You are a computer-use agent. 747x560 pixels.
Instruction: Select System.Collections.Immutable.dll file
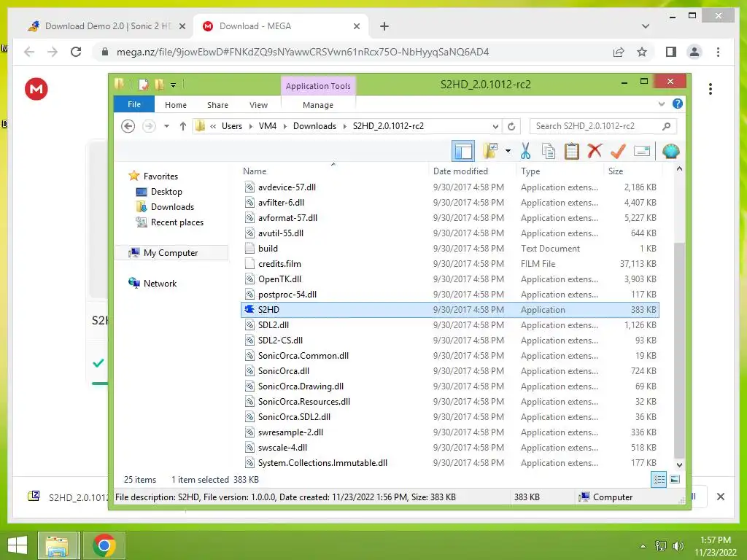pyautogui.click(x=449, y=463)
